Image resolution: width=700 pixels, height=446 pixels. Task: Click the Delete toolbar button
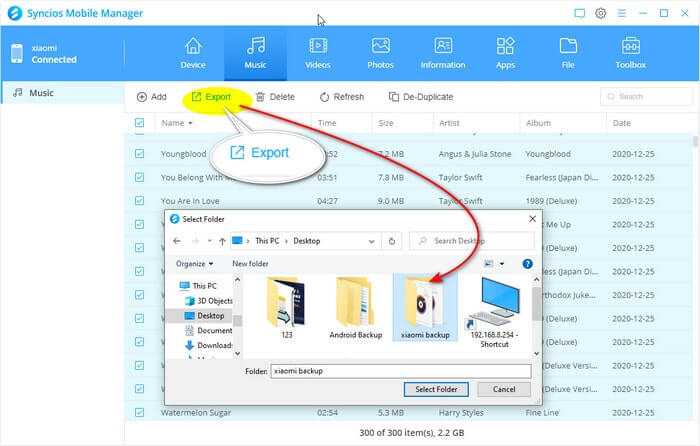(275, 97)
